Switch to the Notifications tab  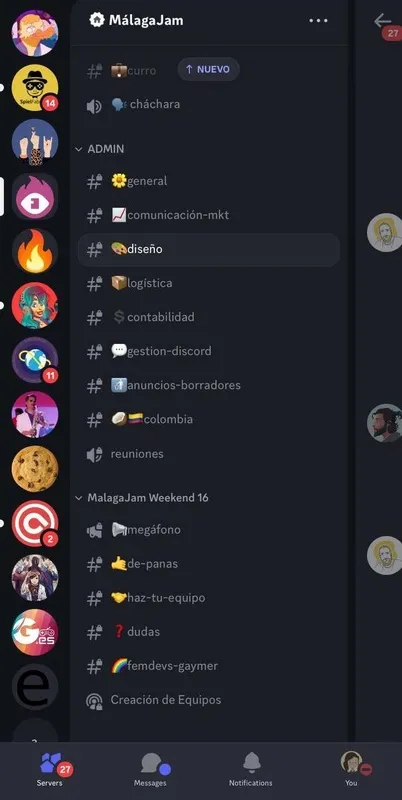[x=250, y=770]
